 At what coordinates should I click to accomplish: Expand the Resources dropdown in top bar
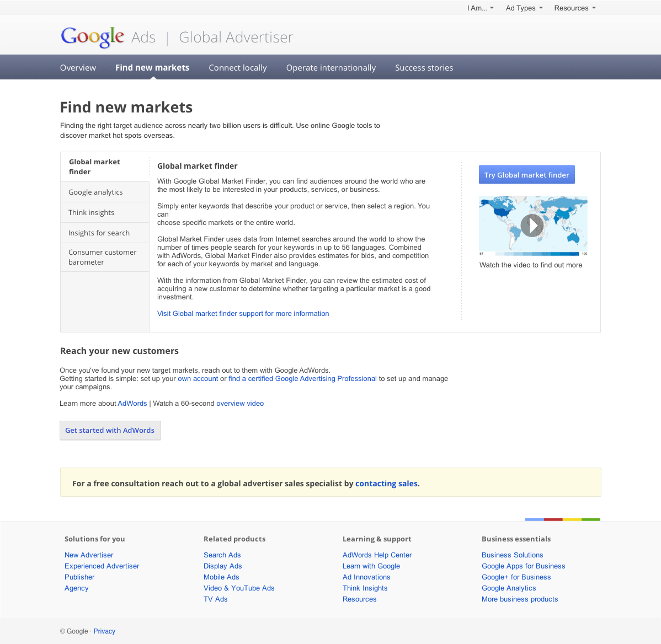click(x=575, y=8)
